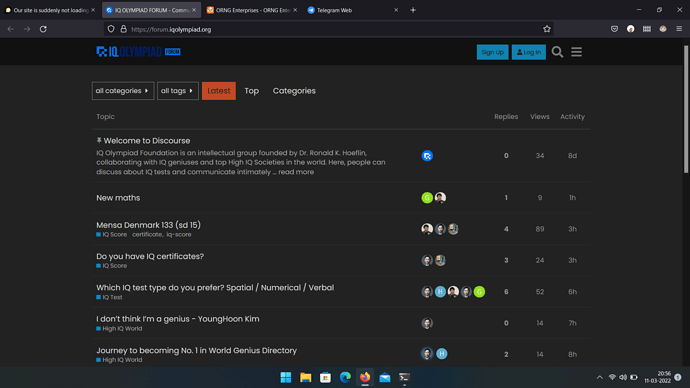This screenshot has width=690, height=388.
Task: Click blue H avatar on Journey to becoming row
Action: pyautogui.click(x=442, y=354)
